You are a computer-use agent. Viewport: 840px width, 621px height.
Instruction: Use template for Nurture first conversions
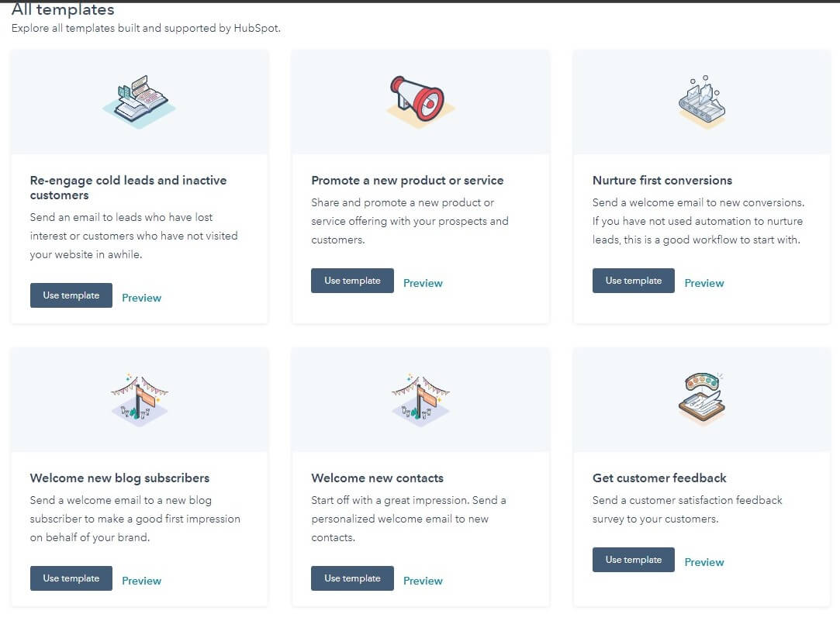(x=633, y=281)
